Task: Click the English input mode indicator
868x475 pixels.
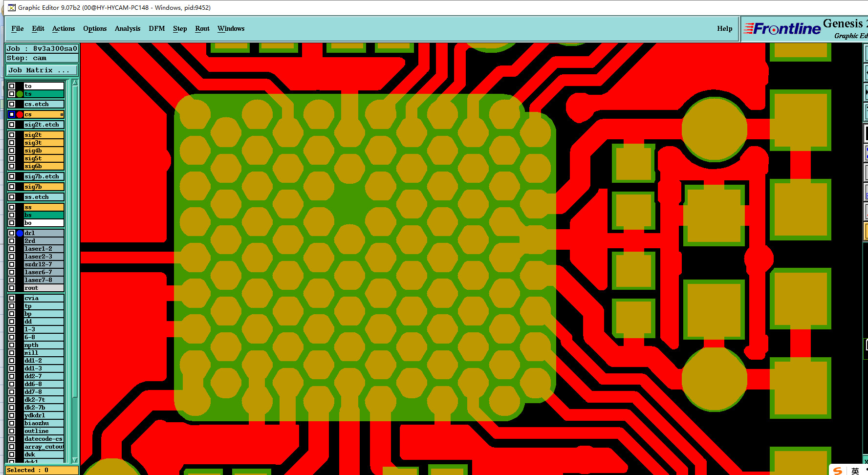Action: (x=855, y=471)
